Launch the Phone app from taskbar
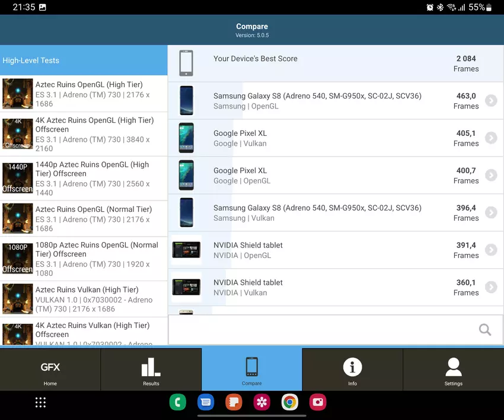This screenshot has width=504, height=420. [177, 402]
